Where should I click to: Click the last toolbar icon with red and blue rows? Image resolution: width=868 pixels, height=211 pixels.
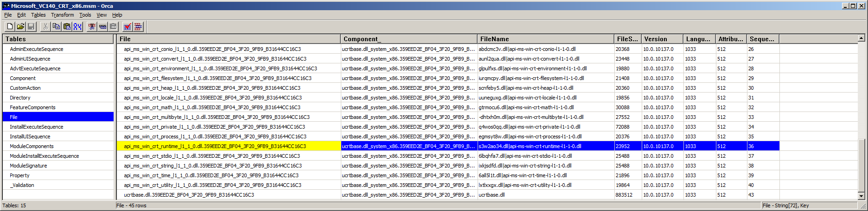click(x=138, y=27)
